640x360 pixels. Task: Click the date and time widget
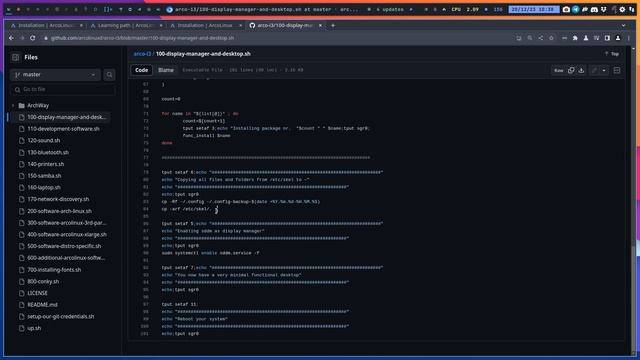pos(534,9)
